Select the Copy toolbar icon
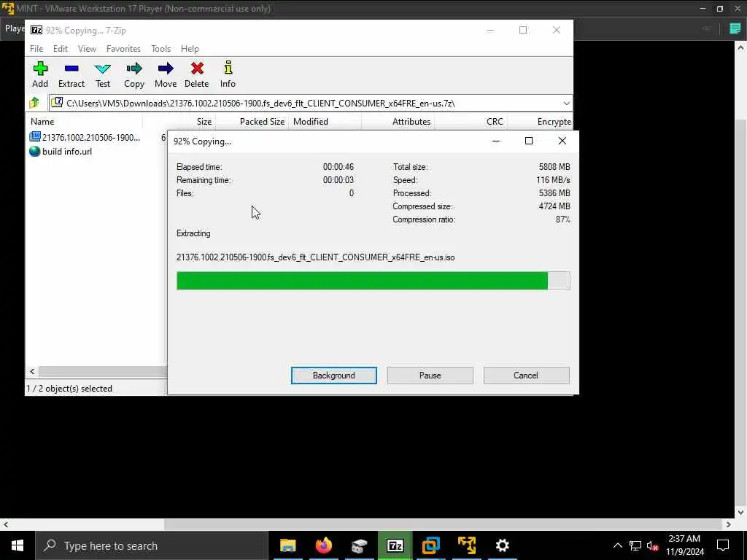 tap(134, 74)
